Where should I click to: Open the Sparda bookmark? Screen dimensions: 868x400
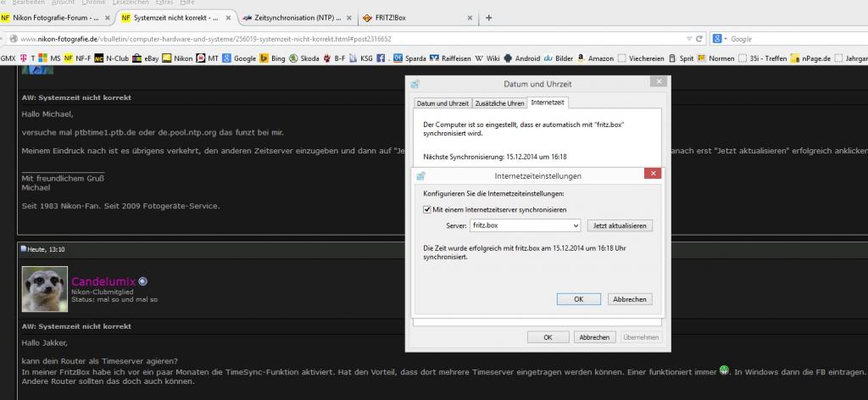pos(409,58)
